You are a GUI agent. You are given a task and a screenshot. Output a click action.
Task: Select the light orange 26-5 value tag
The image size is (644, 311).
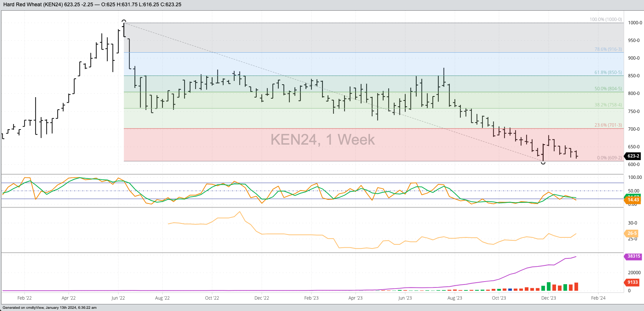632,233
